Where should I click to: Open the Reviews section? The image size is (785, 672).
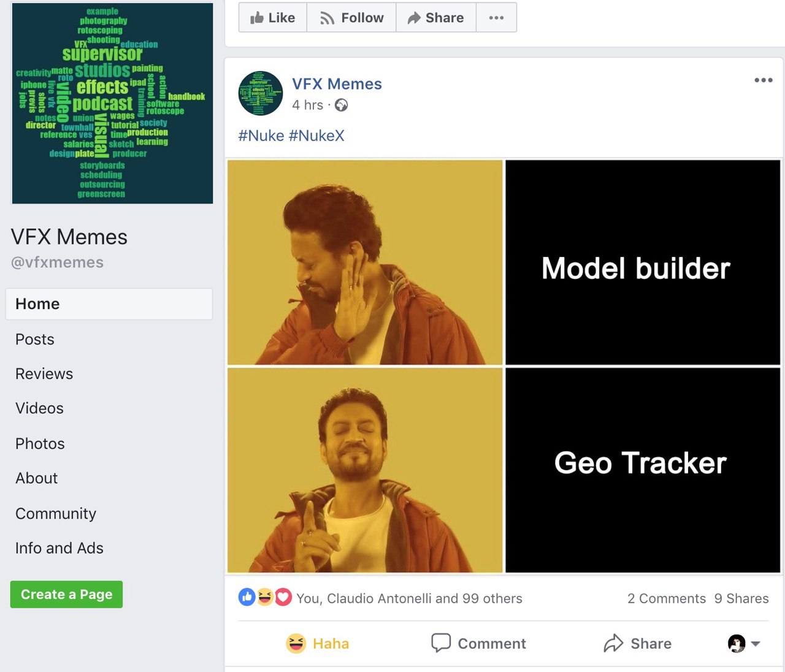(44, 374)
